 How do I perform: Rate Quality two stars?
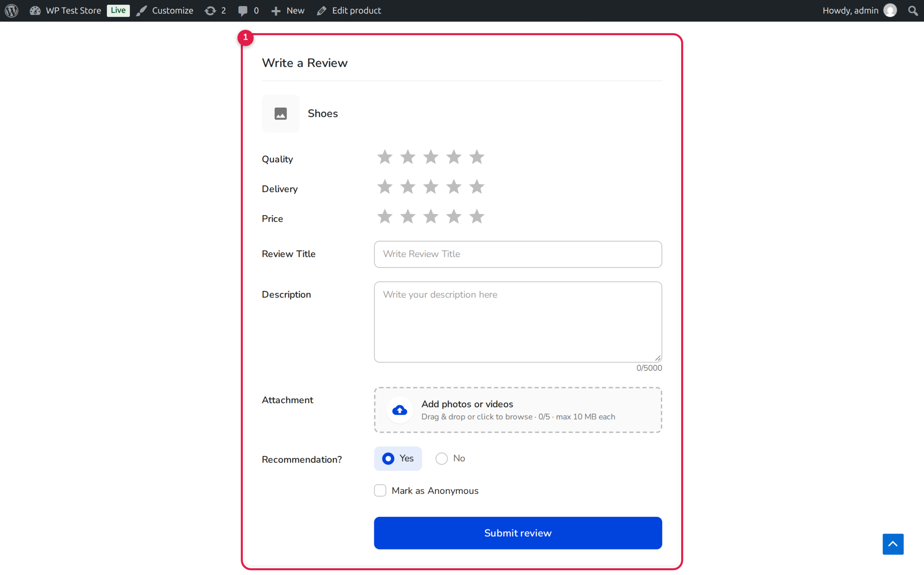click(x=407, y=157)
